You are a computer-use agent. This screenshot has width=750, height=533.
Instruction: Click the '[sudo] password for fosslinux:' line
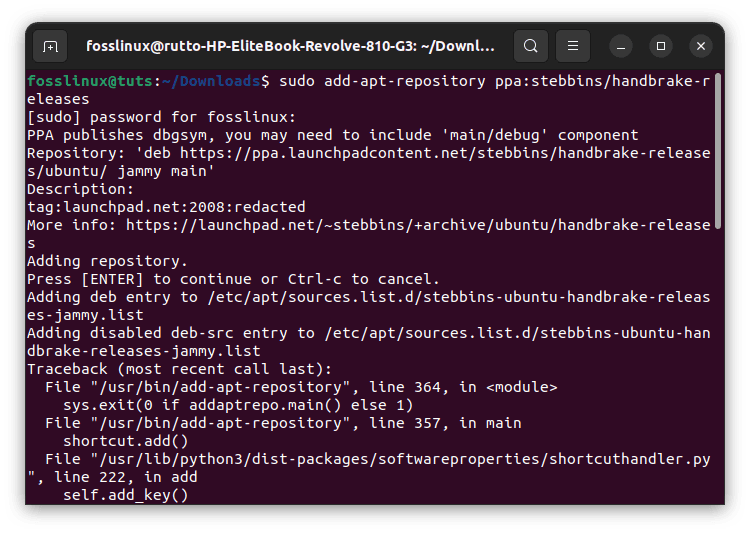click(x=162, y=117)
